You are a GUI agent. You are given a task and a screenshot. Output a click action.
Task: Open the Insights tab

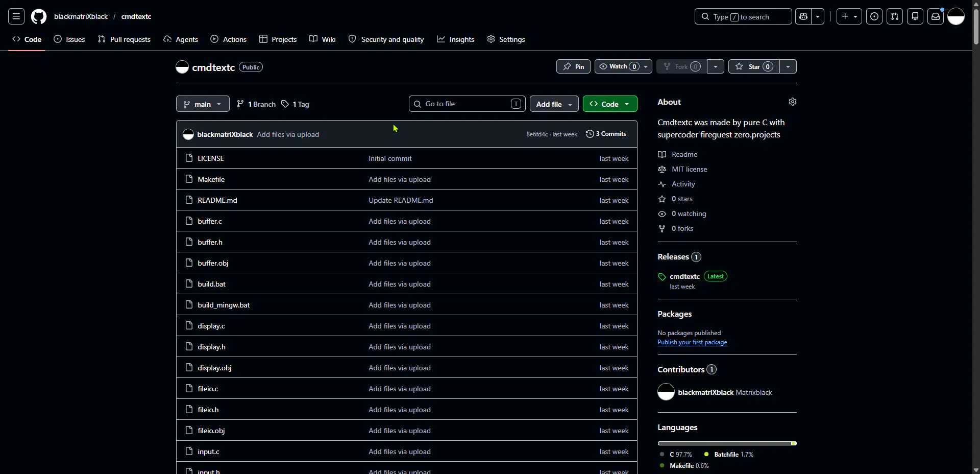tap(456, 39)
